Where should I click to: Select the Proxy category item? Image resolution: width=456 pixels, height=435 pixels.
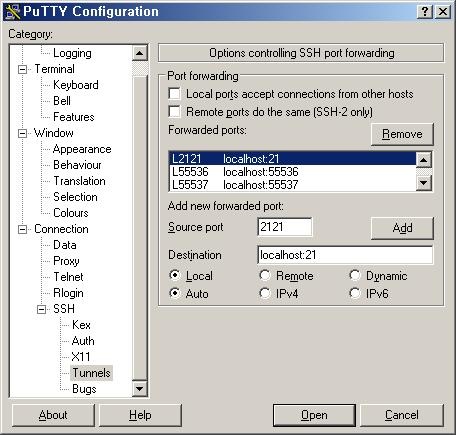(x=66, y=261)
